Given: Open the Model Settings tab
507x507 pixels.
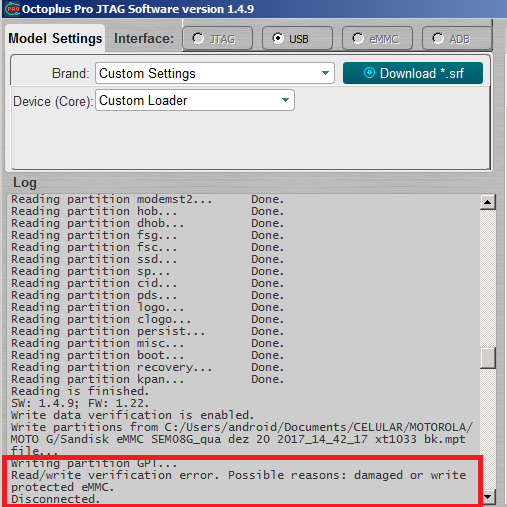Looking at the screenshot, I should pos(55,38).
